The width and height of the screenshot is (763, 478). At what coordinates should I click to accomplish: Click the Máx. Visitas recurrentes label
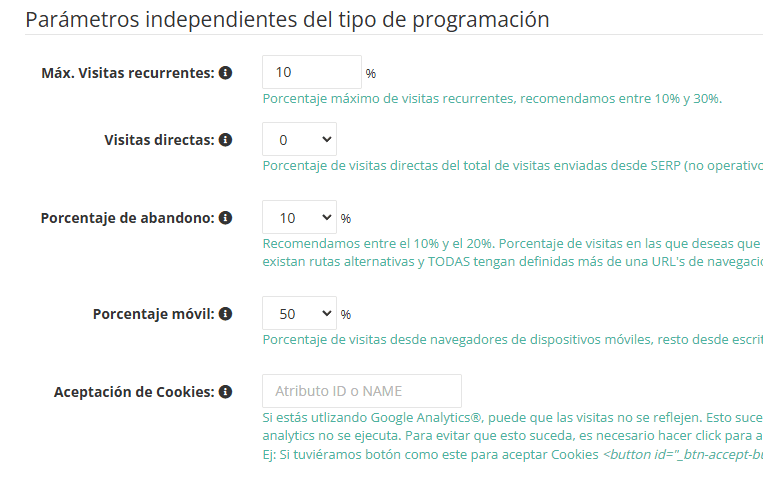click(x=128, y=73)
